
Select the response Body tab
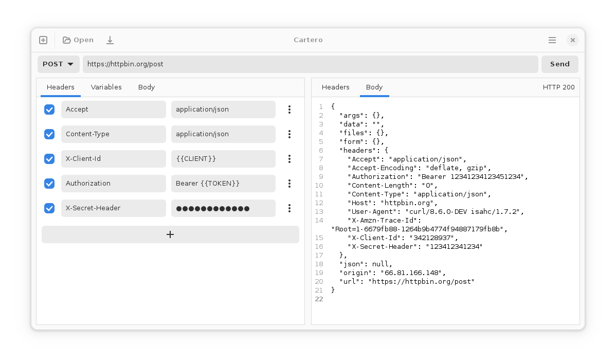374,87
